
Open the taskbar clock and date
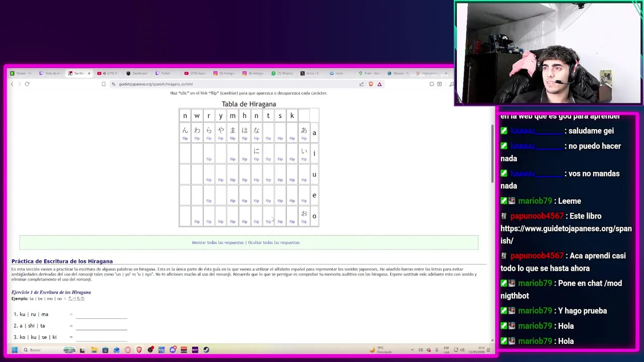(x=477, y=349)
